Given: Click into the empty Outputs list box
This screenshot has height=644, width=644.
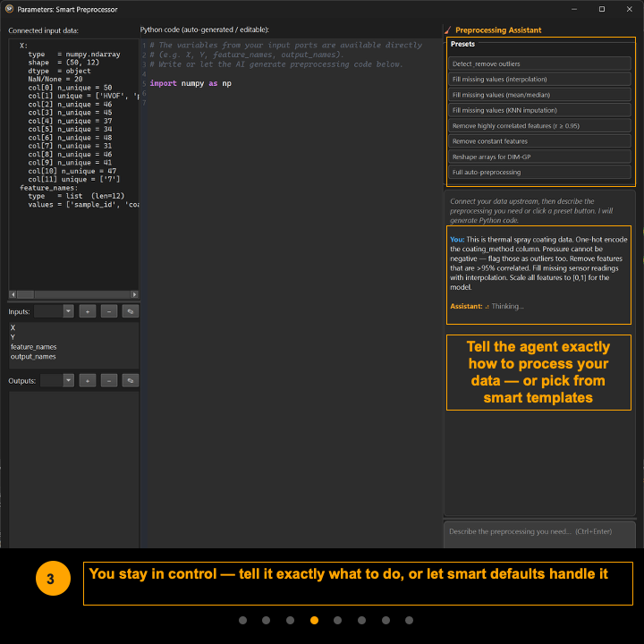Looking at the screenshot, I should pos(74,469).
